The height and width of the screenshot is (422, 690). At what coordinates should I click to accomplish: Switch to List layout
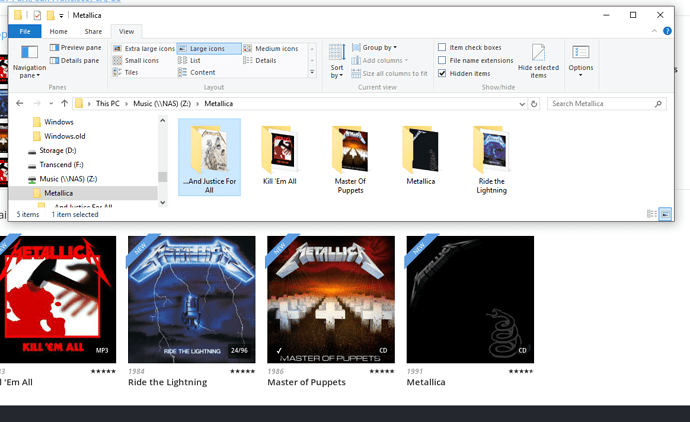pos(190,60)
